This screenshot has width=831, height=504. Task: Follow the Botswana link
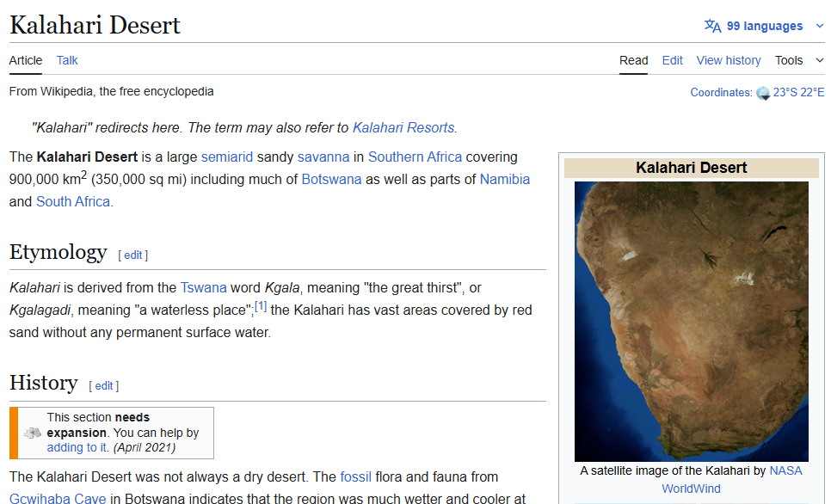click(x=331, y=179)
